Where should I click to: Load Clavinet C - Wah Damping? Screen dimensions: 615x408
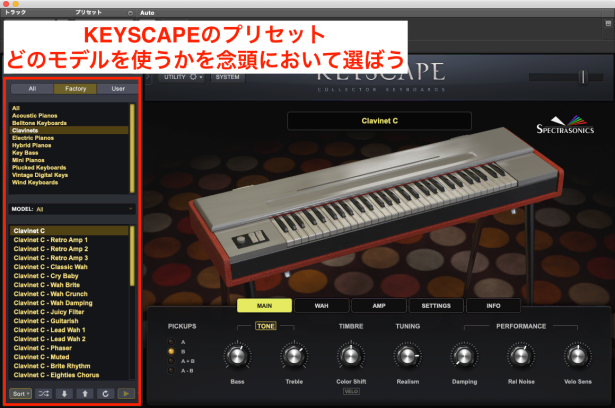click(x=69, y=303)
